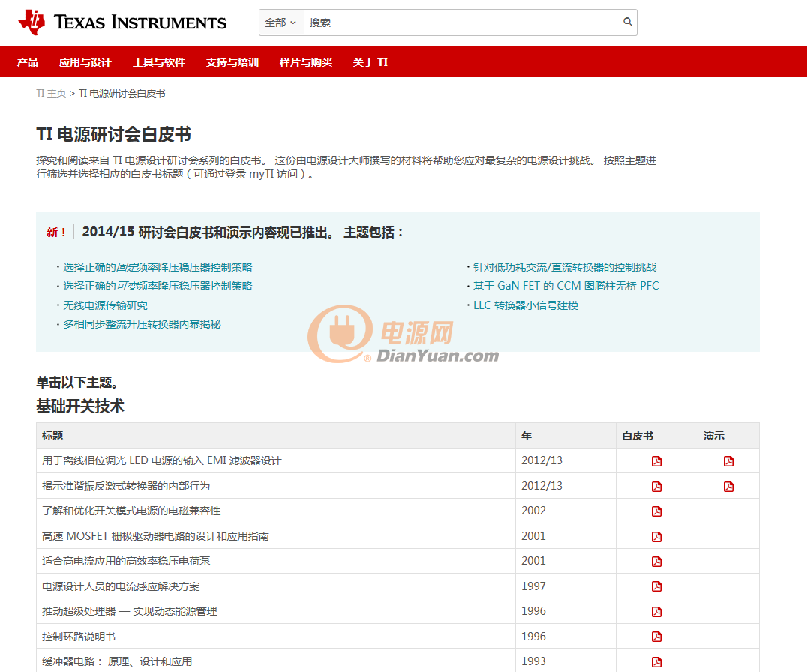Open white paper PDF for 高速 MOSFET 栅极驱动器电路
Image resolution: width=807 pixels, height=672 pixels.
pyautogui.click(x=657, y=537)
